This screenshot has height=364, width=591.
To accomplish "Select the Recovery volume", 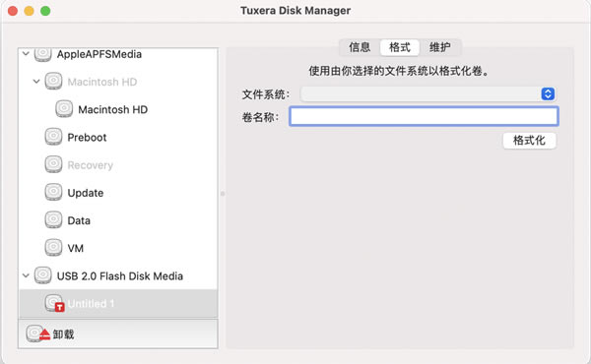I will point(90,165).
